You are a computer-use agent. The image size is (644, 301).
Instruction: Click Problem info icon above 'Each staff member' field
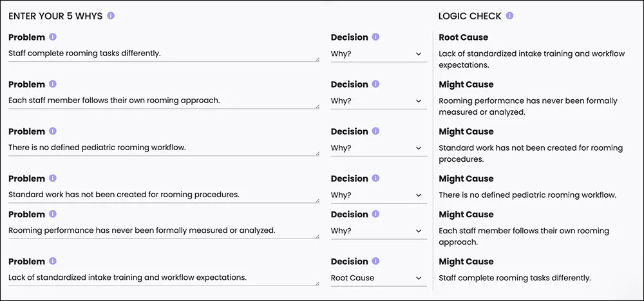[x=53, y=84]
